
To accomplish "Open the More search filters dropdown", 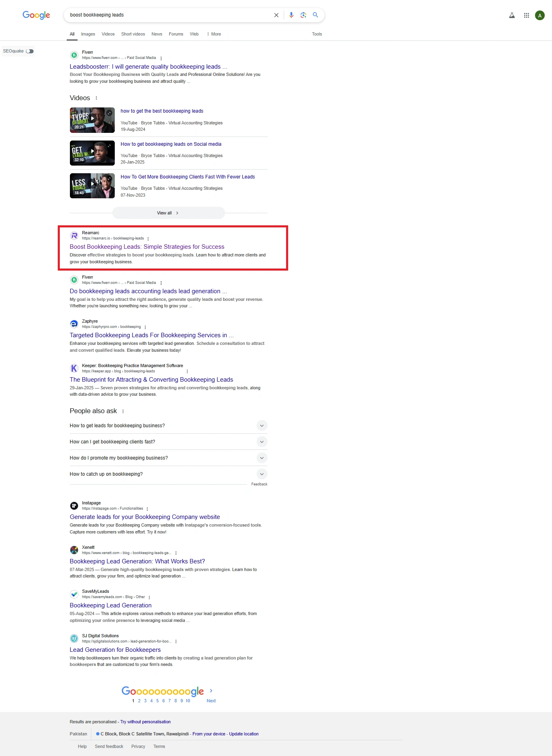I will coord(214,34).
